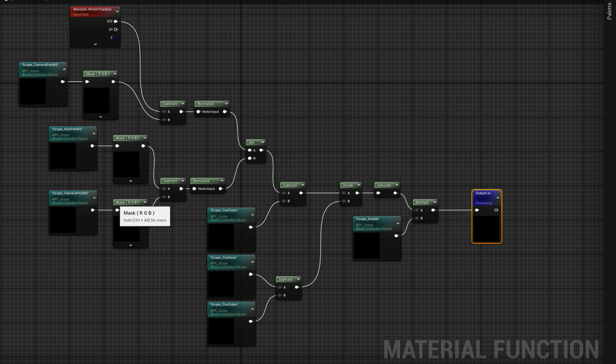
Task: Click Multiply node's B input pin
Action: pyautogui.click(x=417, y=218)
